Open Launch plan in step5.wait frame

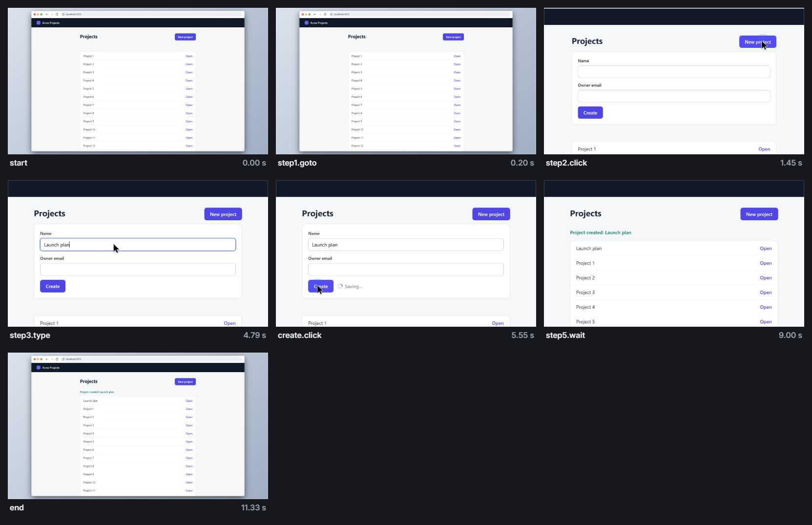tap(766, 249)
